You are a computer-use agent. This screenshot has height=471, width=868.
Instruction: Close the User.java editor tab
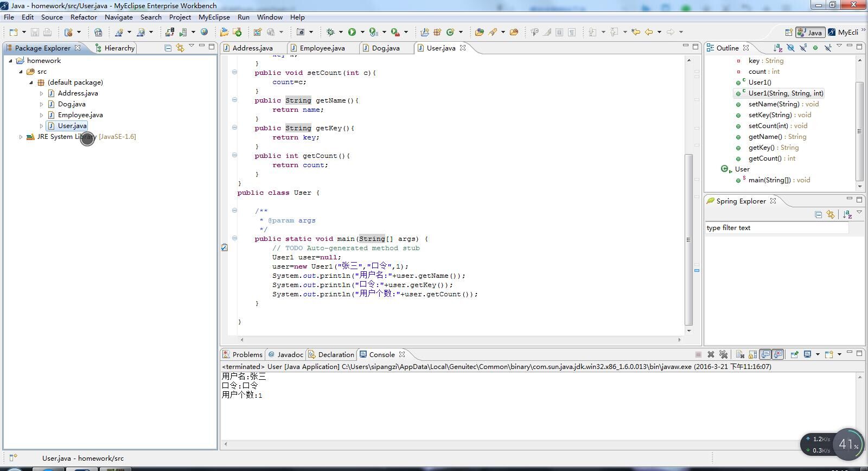tap(463, 48)
